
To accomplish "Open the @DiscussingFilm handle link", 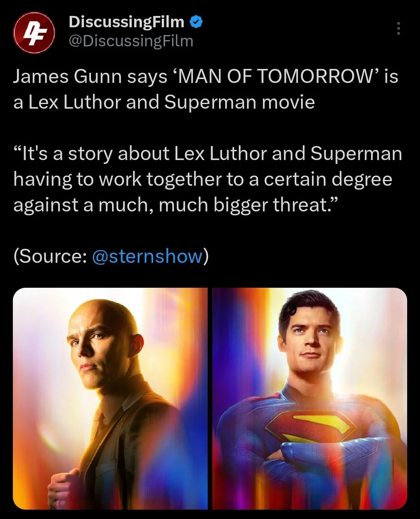I will (x=131, y=41).
